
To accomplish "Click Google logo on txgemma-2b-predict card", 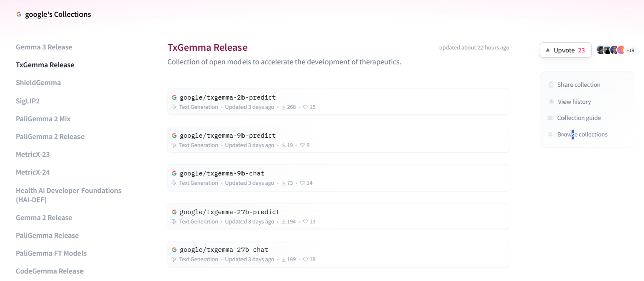I will 174,97.
